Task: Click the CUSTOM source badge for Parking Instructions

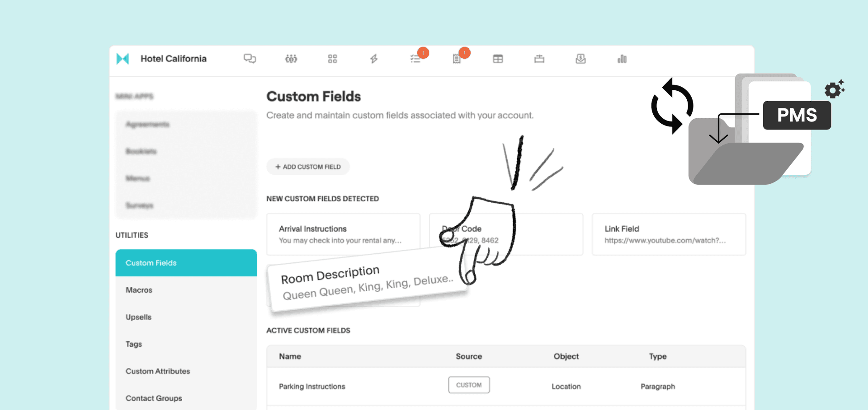Action: point(469,385)
